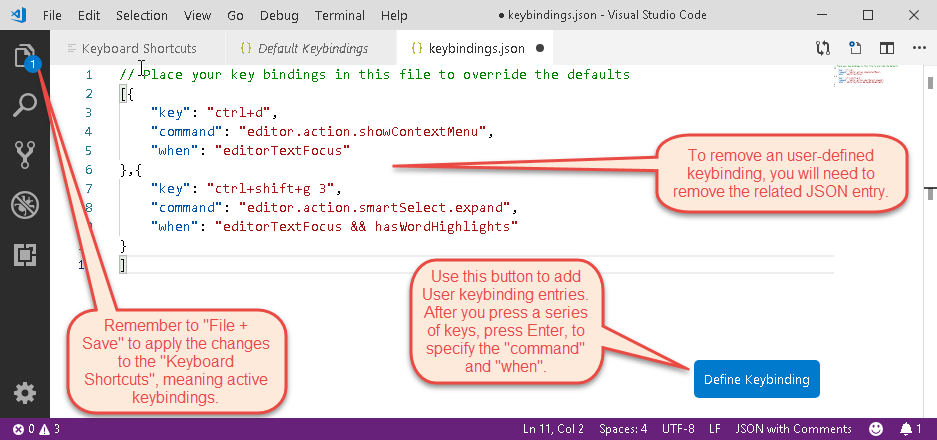Open the Selection menu
Screen dimensions: 937x440
pos(141,16)
